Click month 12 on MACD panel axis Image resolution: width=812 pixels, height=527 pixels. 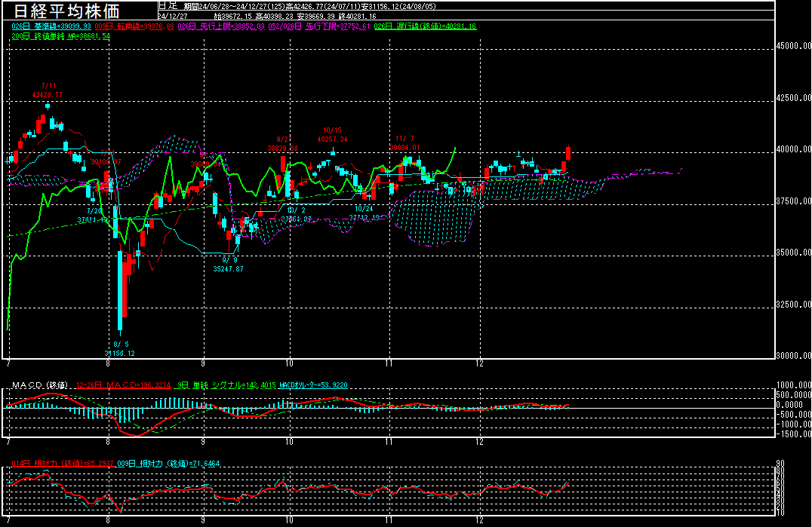pos(479,442)
